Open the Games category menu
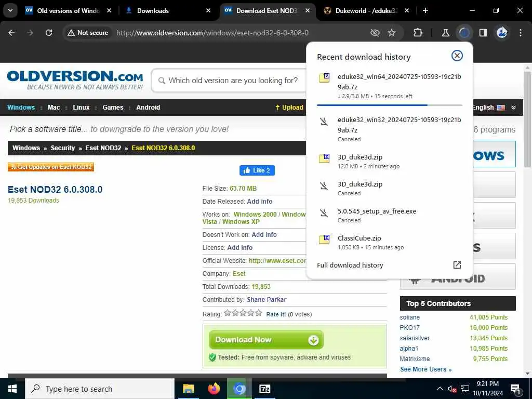The width and height of the screenshot is (532, 399). pos(113,107)
